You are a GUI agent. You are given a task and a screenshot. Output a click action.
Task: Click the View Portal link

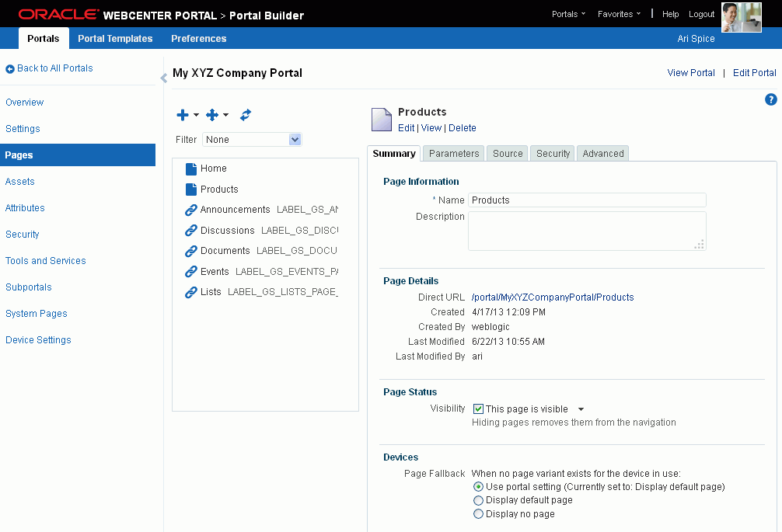[691, 73]
